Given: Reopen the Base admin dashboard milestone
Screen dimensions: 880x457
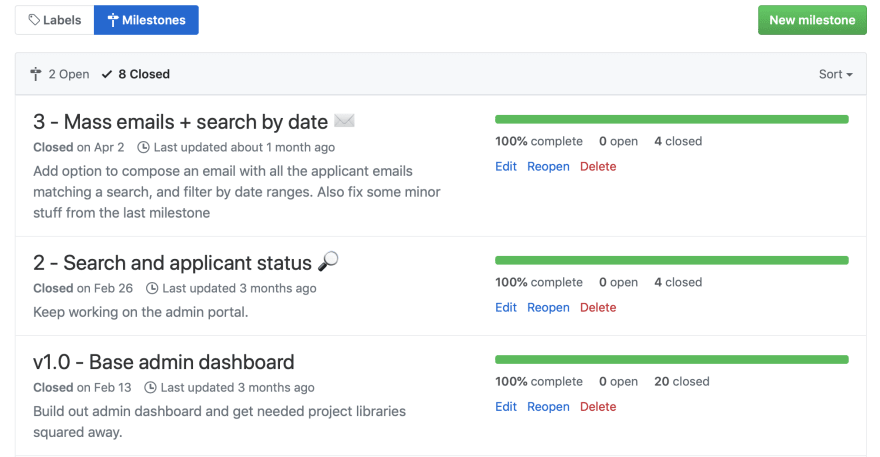Looking at the screenshot, I should [x=548, y=406].
